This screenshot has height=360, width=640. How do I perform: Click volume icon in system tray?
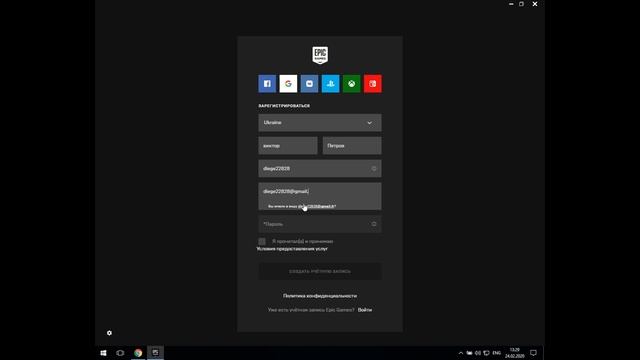pyautogui.click(x=478, y=353)
